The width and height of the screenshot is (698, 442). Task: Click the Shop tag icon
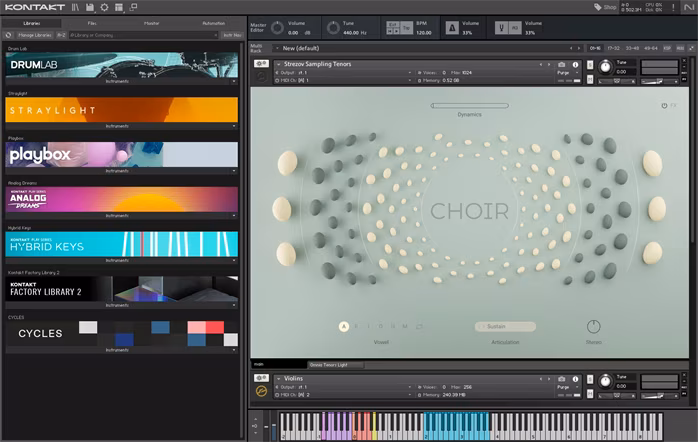point(598,7)
